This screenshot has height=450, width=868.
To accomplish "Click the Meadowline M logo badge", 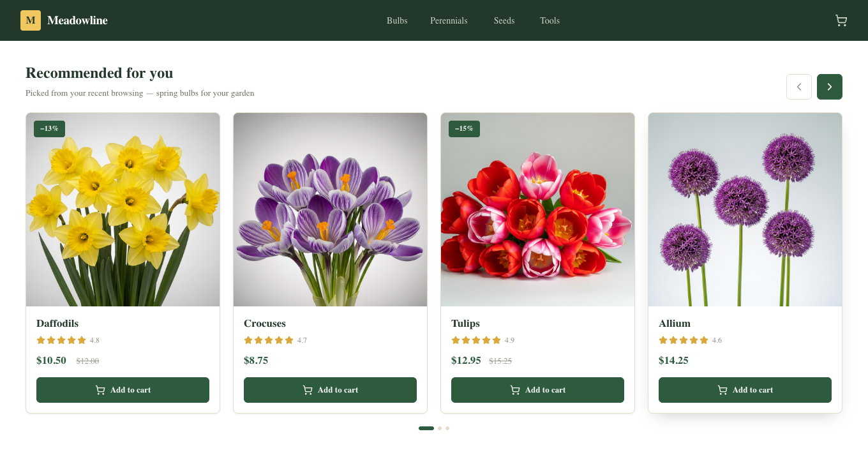I will [31, 20].
